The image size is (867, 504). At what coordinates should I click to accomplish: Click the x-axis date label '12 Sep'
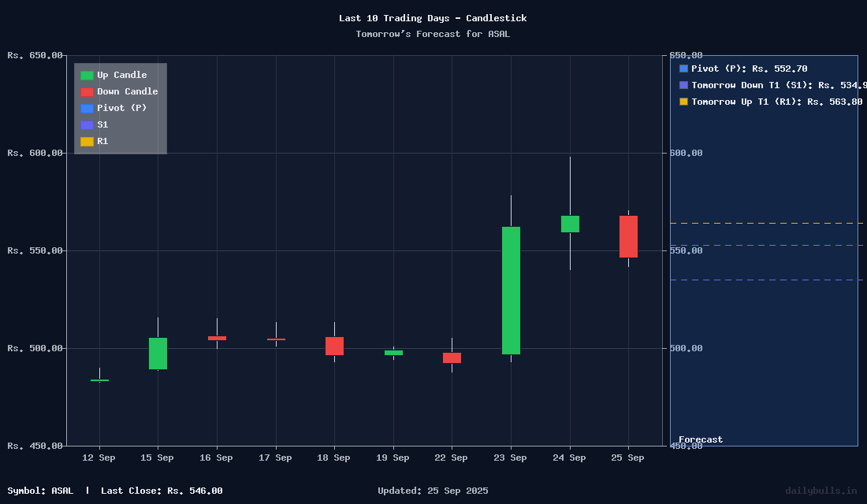point(99,458)
